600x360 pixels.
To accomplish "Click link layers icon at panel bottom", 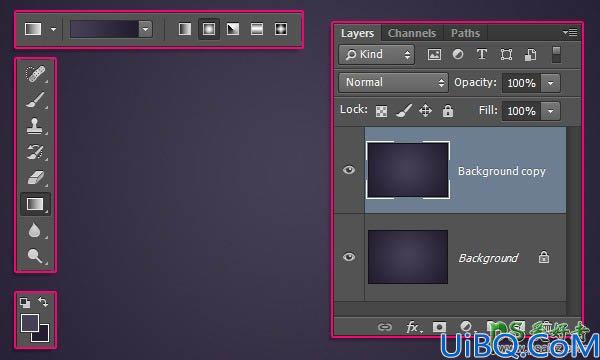I will point(385,327).
